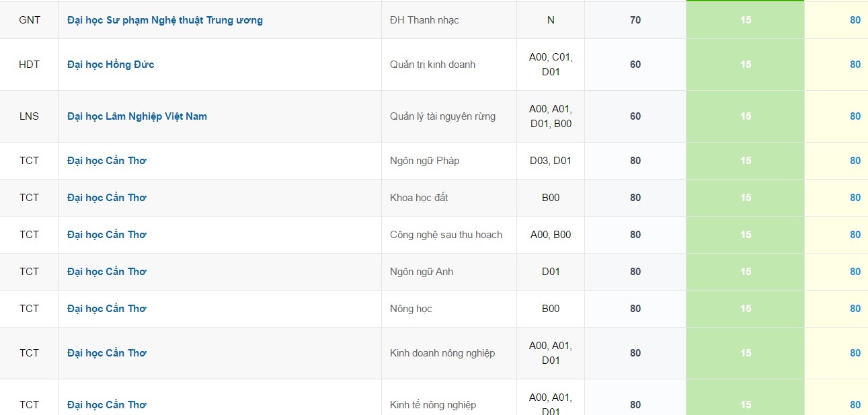
Task: Open Đại học Lâm Nghiệp Việt Nam link
Action: click(137, 116)
